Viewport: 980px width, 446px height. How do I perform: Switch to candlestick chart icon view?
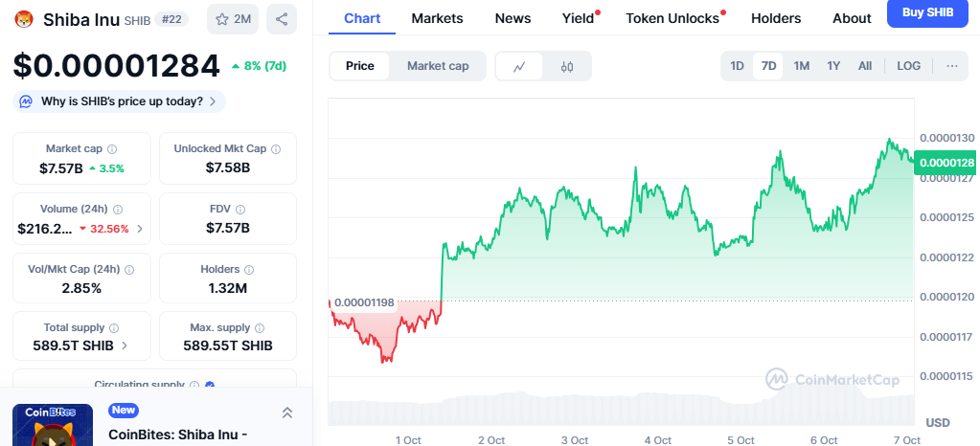tap(566, 66)
